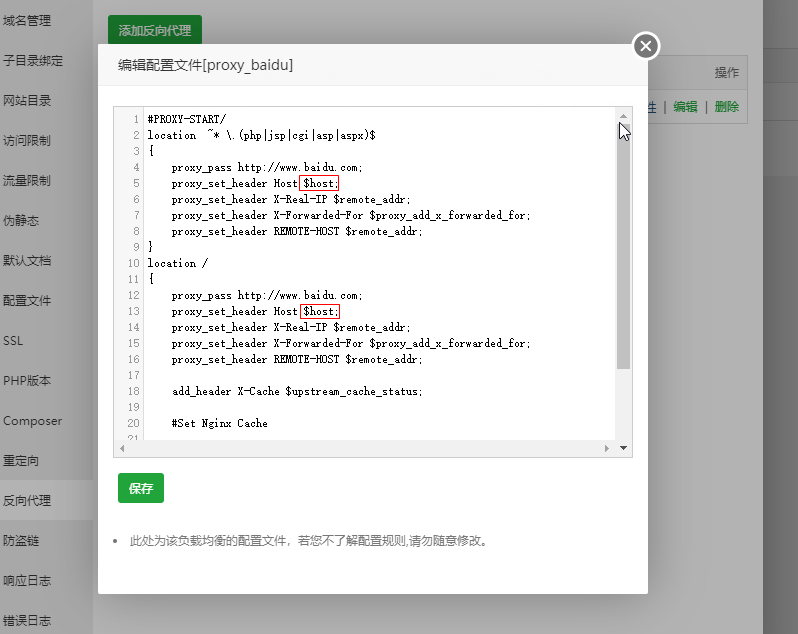Open 流量限制 in the sidebar
798x634 pixels.
[26, 181]
